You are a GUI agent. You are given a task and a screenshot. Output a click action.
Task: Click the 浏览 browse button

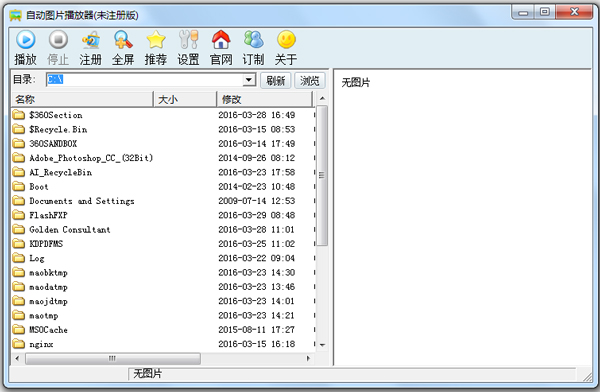pos(310,80)
